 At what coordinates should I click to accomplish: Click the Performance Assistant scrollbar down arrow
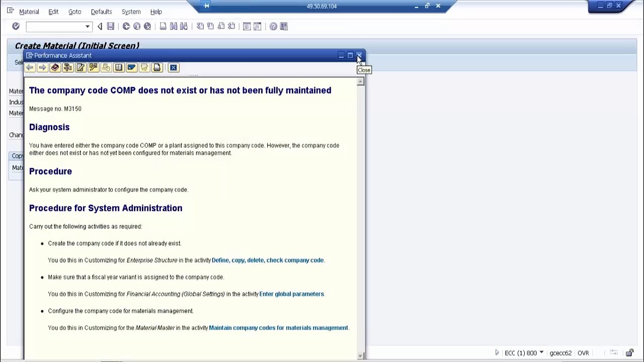pyautogui.click(x=360, y=356)
